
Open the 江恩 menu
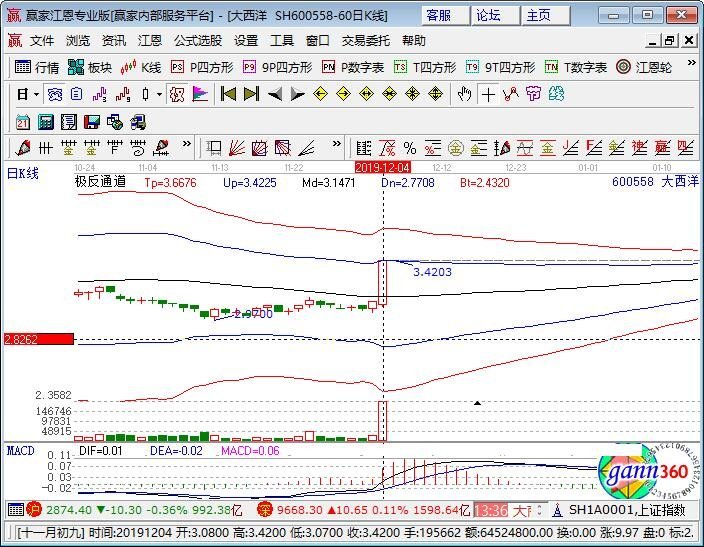pyautogui.click(x=150, y=40)
